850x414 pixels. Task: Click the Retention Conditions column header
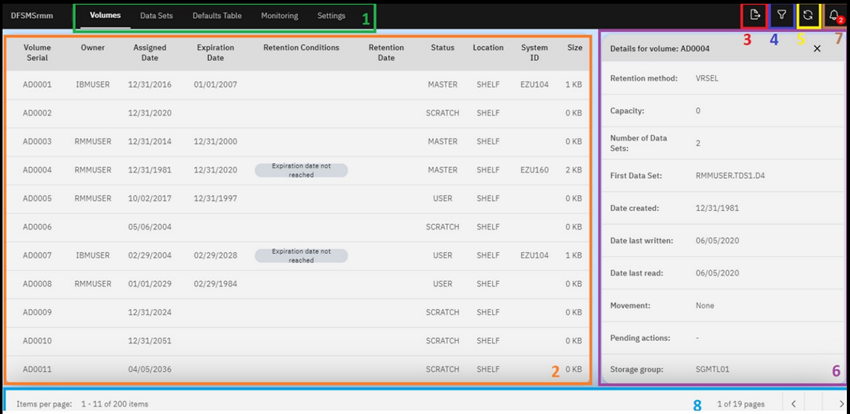click(301, 48)
